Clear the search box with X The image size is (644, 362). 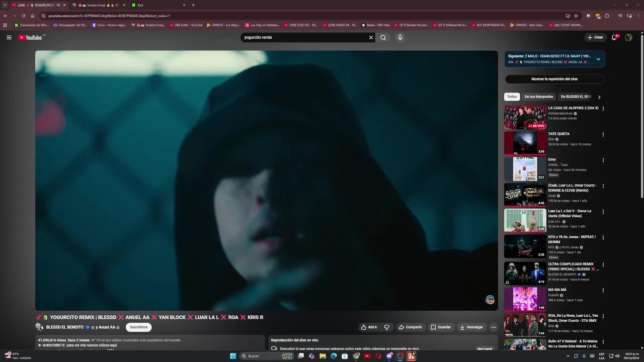click(371, 37)
